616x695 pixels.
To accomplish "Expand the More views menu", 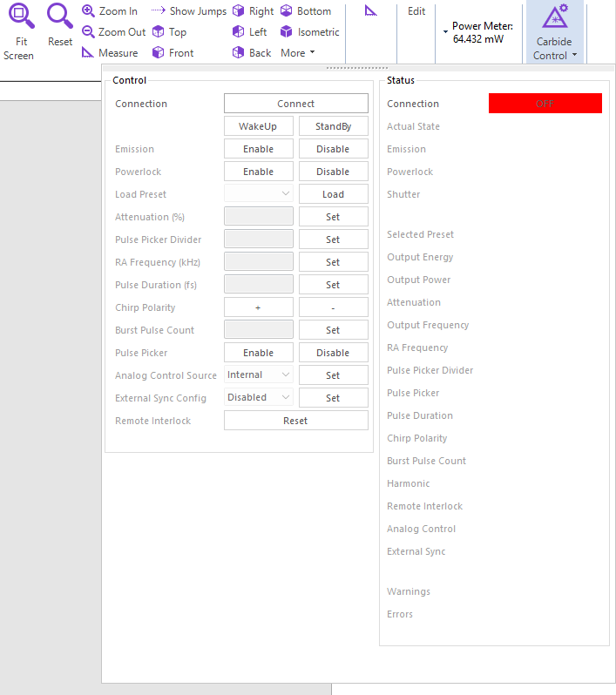I will point(297,53).
